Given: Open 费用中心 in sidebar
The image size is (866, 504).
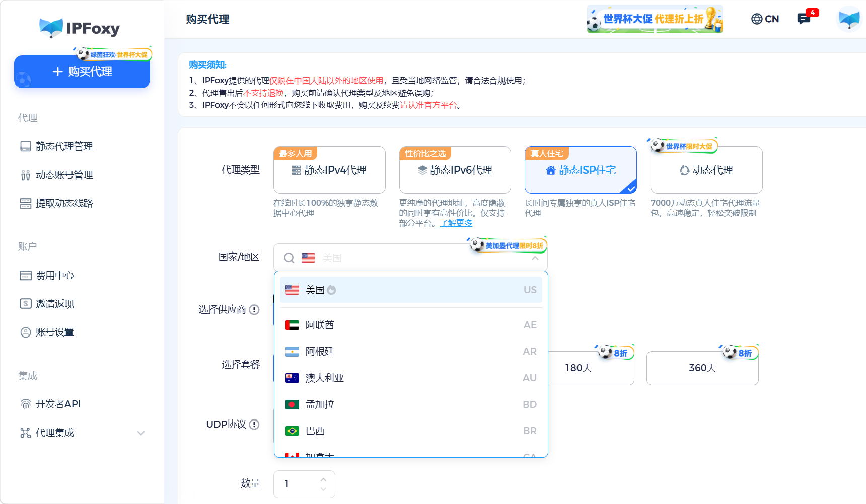Looking at the screenshot, I should click(x=54, y=275).
